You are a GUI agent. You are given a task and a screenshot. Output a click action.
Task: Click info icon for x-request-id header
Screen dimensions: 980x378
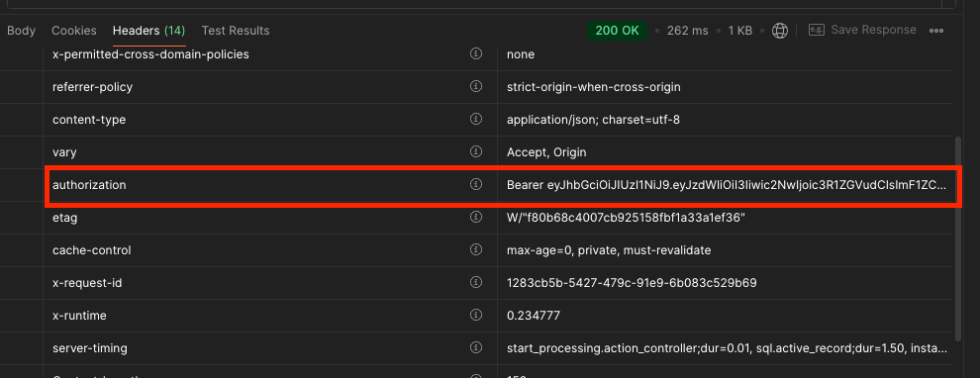pos(475,282)
